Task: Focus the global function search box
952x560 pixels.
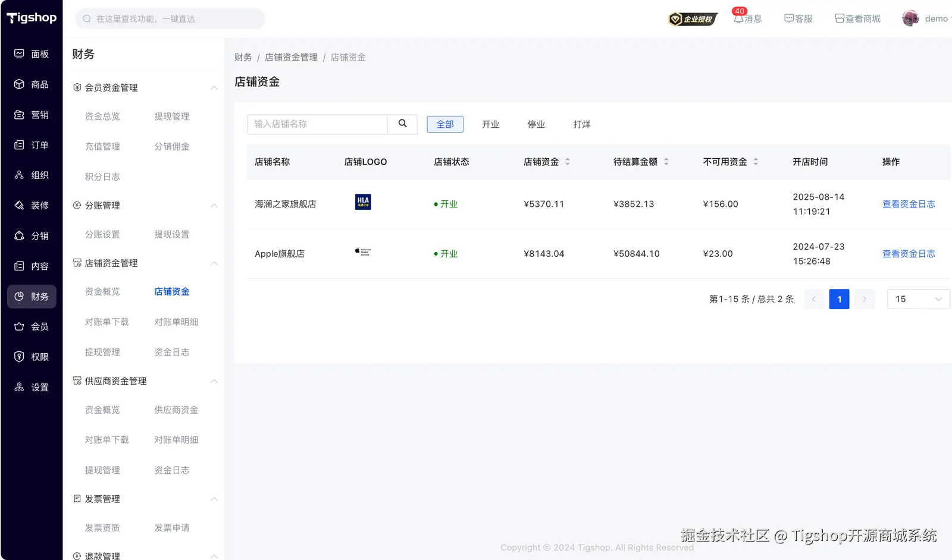Action: [170, 18]
